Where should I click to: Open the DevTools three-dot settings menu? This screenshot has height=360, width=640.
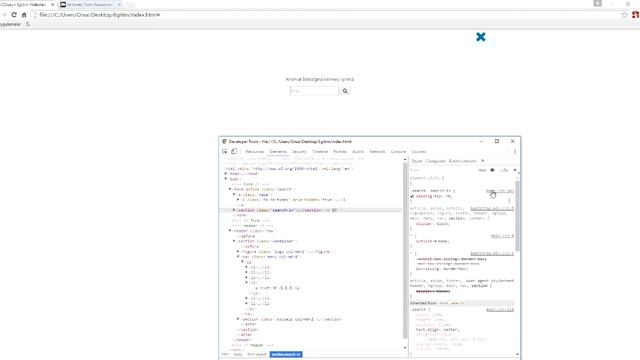click(515, 151)
